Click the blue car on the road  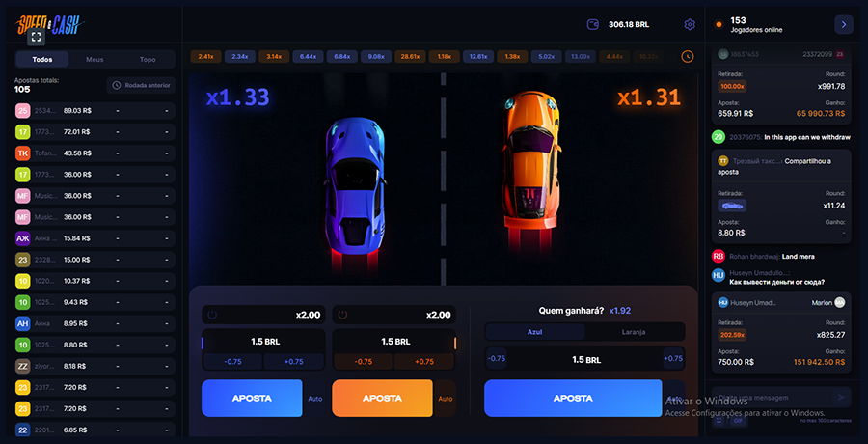click(x=355, y=185)
